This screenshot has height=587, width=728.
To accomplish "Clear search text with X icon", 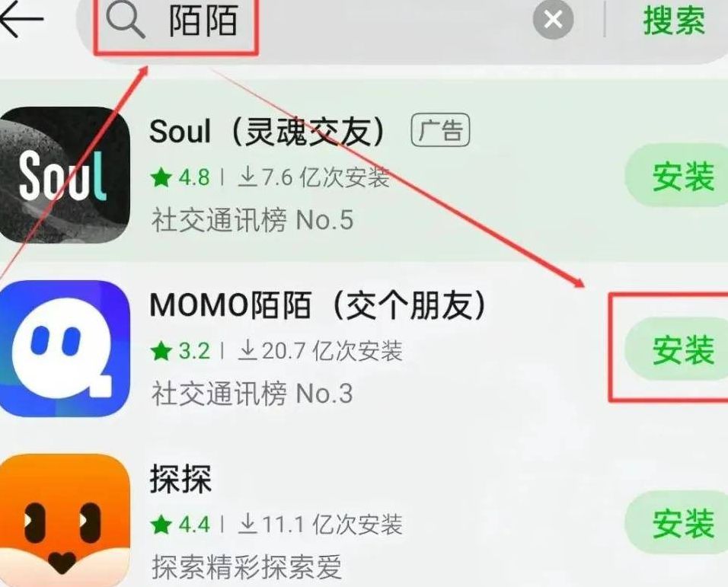I will coord(553,20).
